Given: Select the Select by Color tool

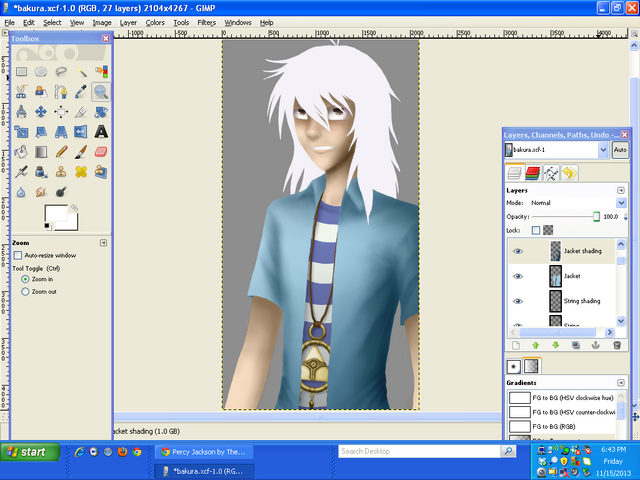Looking at the screenshot, I should click(x=101, y=72).
